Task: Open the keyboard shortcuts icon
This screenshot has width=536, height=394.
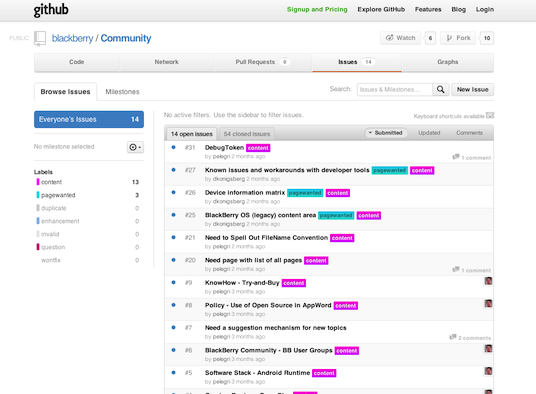Action: 490,116
